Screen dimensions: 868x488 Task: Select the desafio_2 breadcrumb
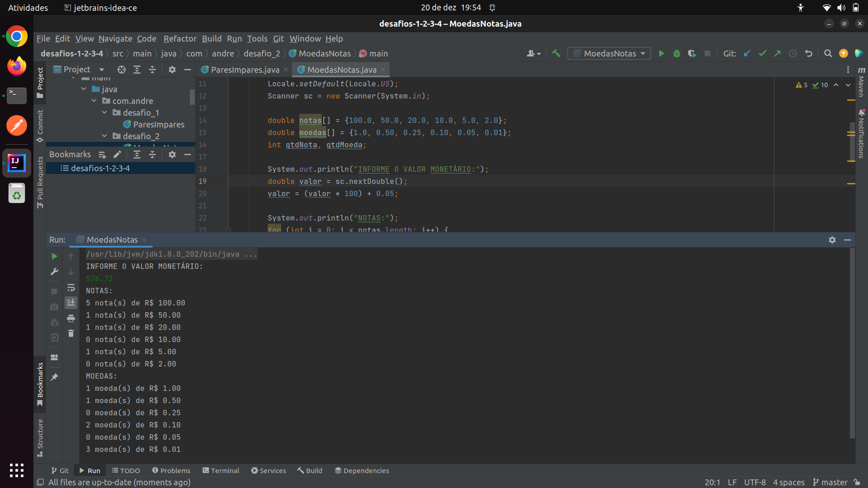pos(261,53)
